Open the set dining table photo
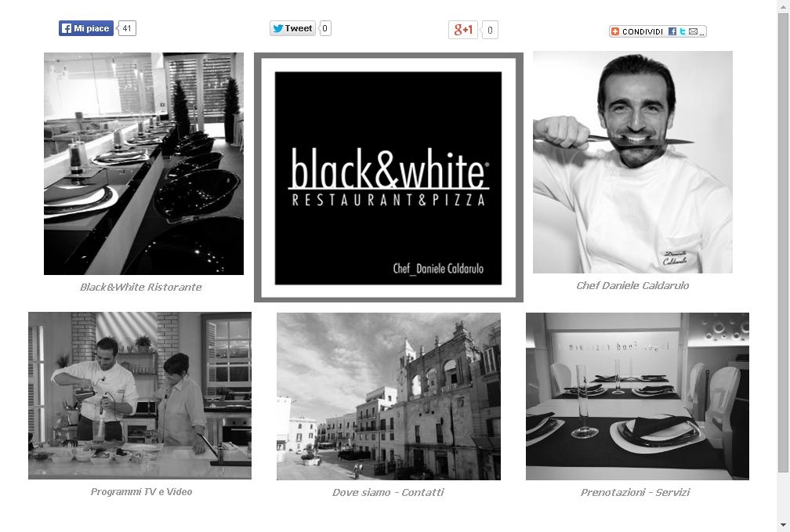This screenshot has height=532, width=790. tap(637, 396)
